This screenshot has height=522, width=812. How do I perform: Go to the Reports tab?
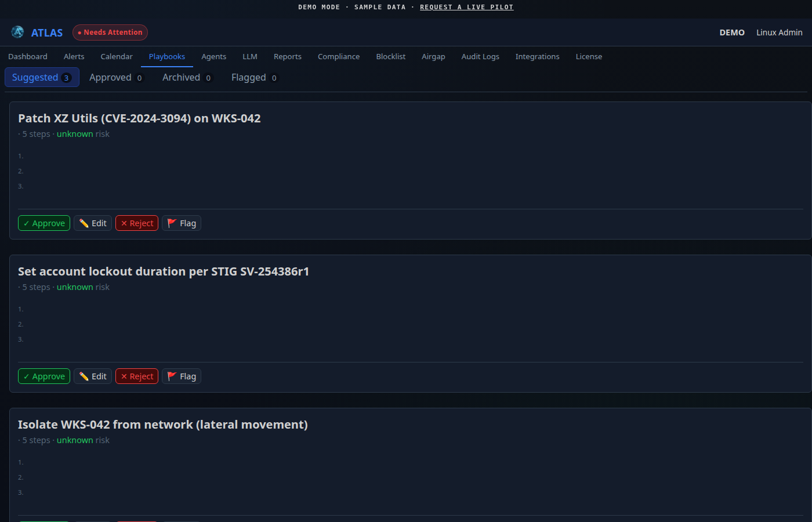(288, 56)
